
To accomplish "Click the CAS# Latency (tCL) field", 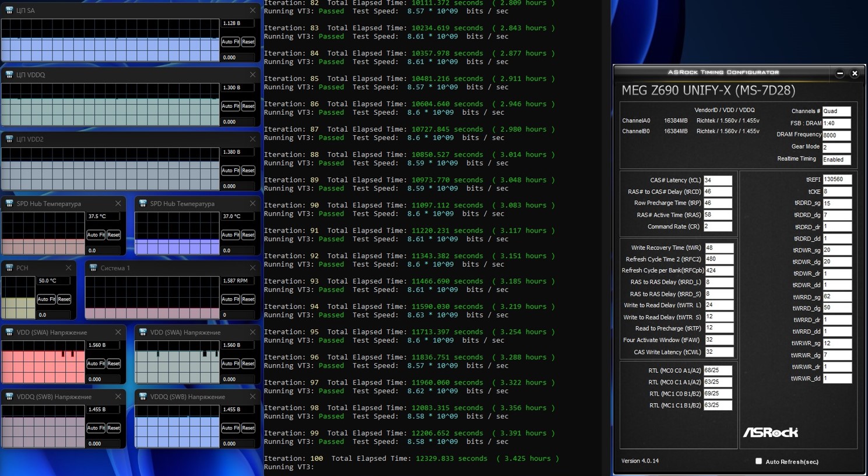I will [x=718, y=180].
